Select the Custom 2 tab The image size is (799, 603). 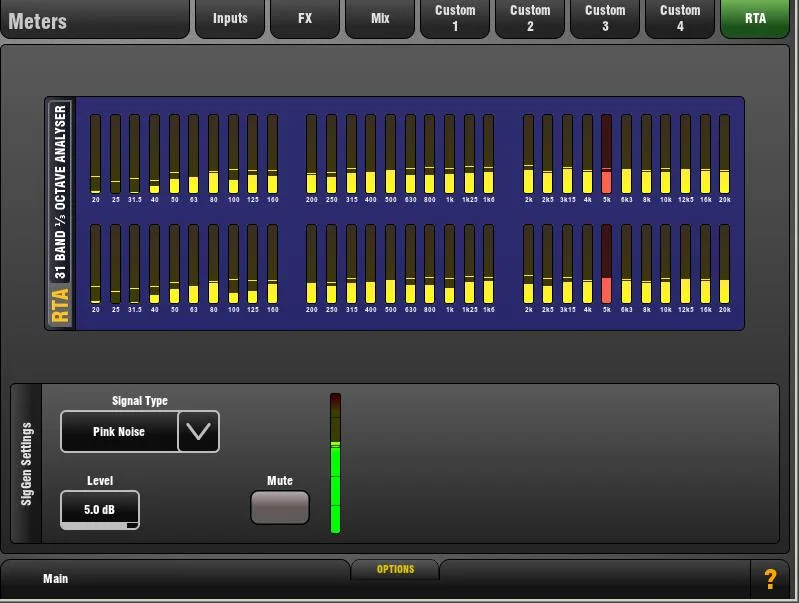(530, 18)
